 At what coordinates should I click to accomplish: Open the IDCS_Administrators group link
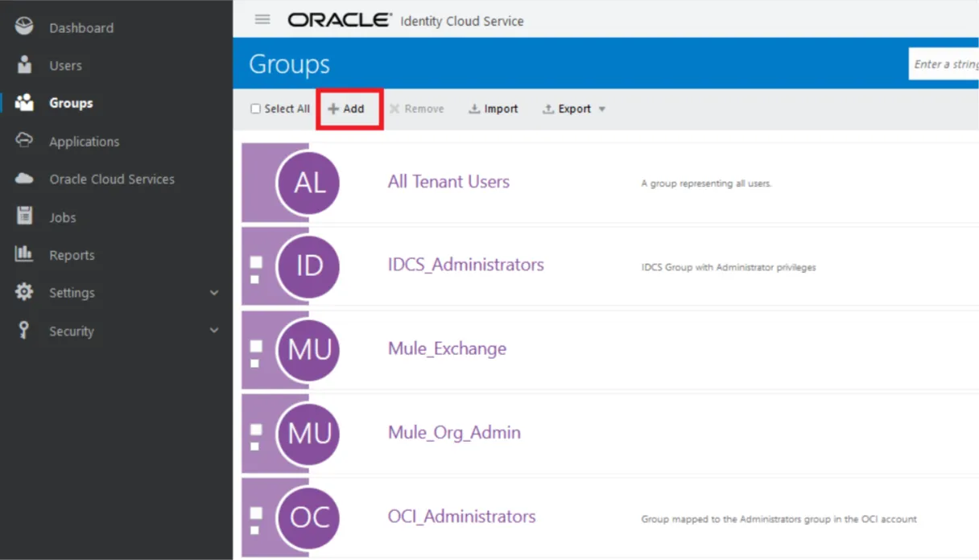pos(466,265)
